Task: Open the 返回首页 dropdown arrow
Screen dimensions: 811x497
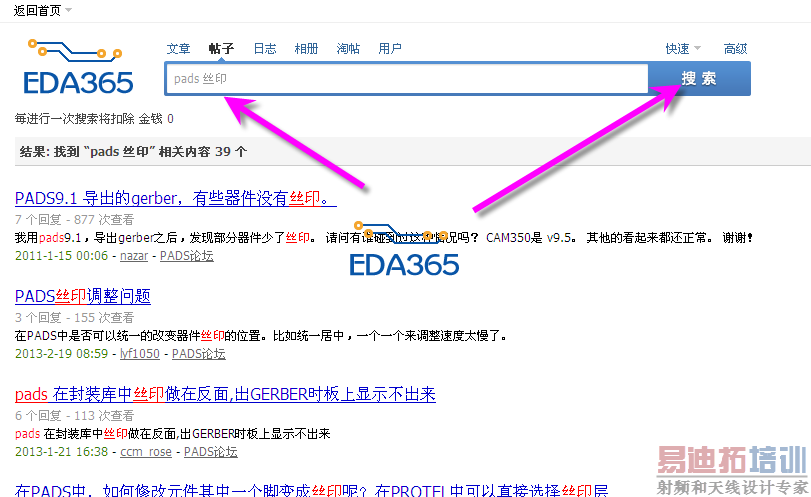Action: [69, 10]
